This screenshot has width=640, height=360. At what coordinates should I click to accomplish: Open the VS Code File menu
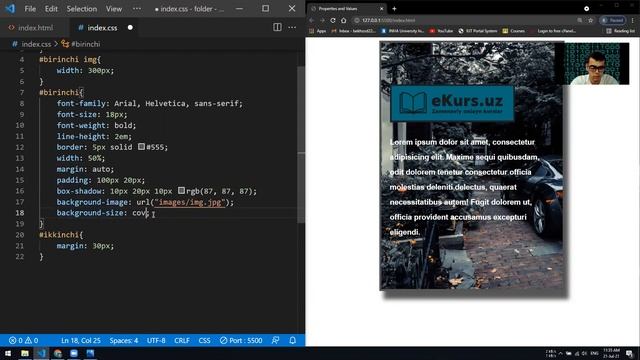(x=30, y=9)
